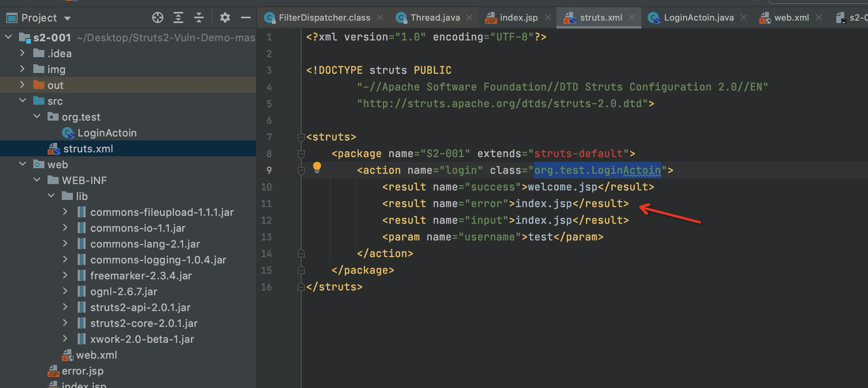Viewport: 868px width, 388px height.
Task: Close the index.jsp tab
Action: [x=548, y=18]
